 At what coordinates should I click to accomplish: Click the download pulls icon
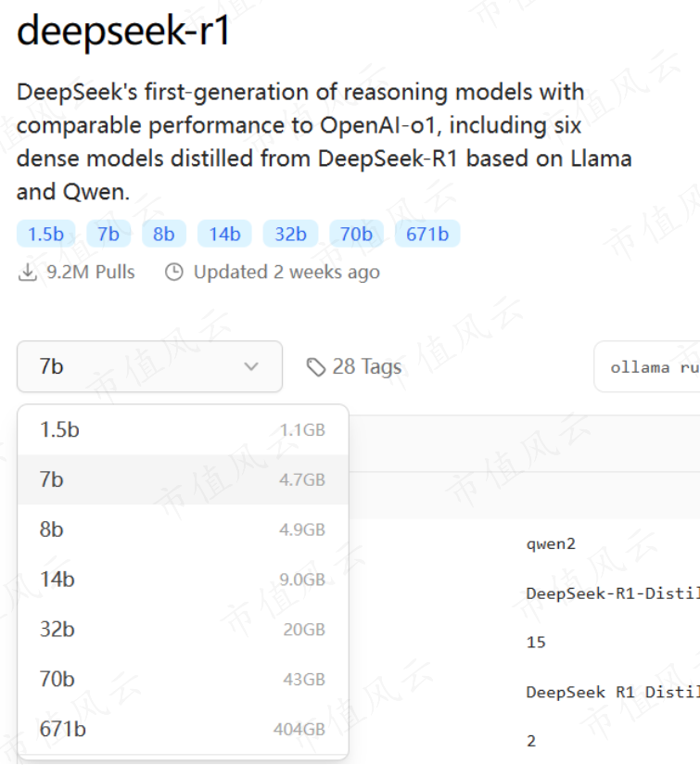tap(28, 273)
